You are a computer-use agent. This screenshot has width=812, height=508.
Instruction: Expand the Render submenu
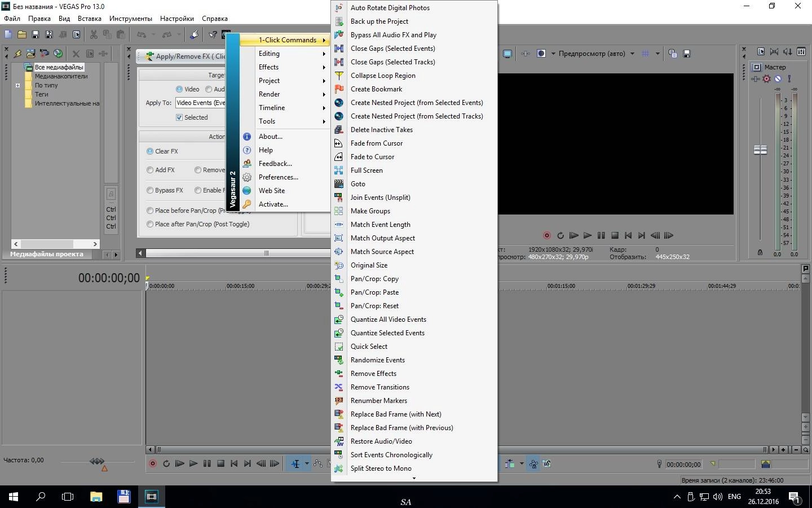(285, 94)
